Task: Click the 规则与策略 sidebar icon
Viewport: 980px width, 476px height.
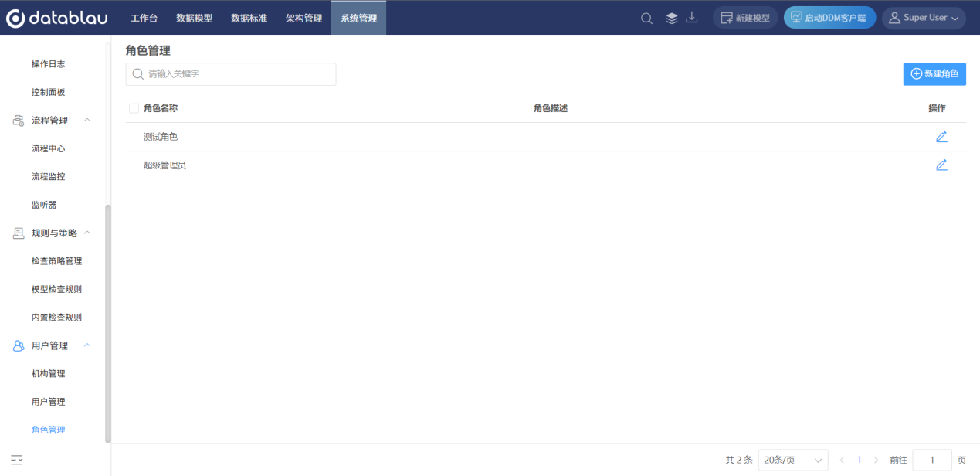Action: tap(19, 233)
